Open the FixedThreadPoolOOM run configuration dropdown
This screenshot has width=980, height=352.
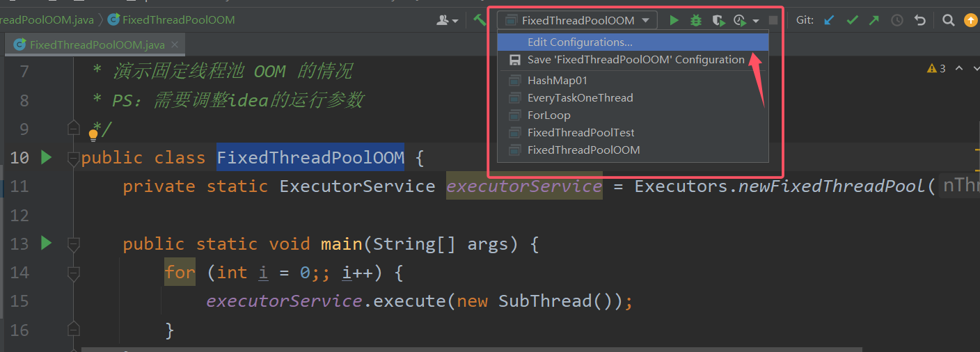pyautogui.click(x=578, y=21)
